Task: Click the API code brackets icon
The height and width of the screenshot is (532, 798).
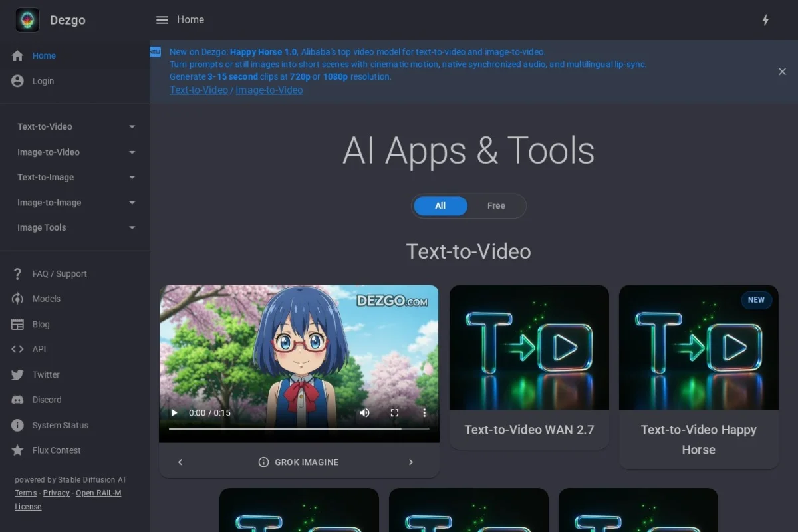Action: (18, 349)
